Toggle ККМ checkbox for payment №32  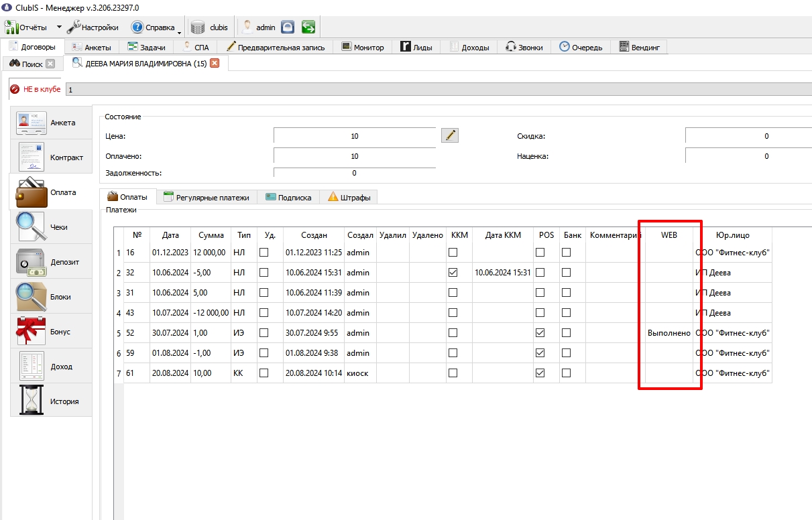click(x=453, y=273)
